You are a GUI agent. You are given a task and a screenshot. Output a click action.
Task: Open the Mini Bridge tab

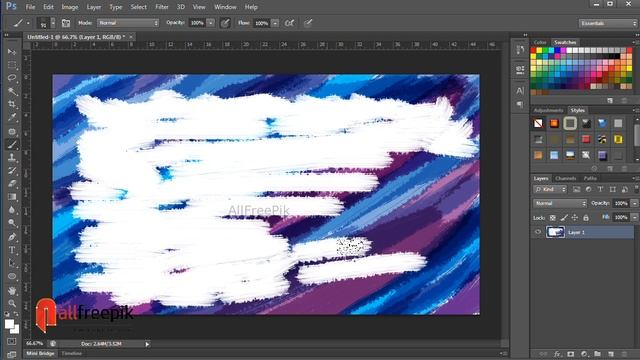40,353
